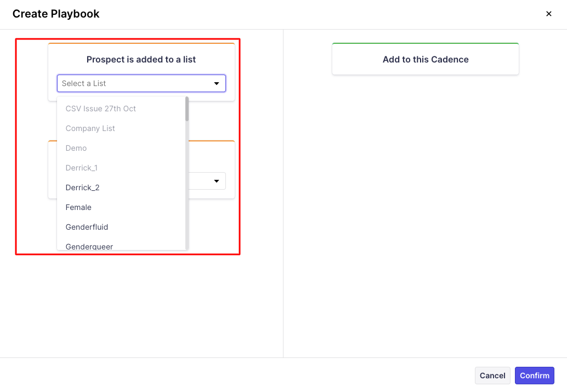Click the Create Playbook dialog title
This screenshot has height=392, width=567.
[56, 14]
